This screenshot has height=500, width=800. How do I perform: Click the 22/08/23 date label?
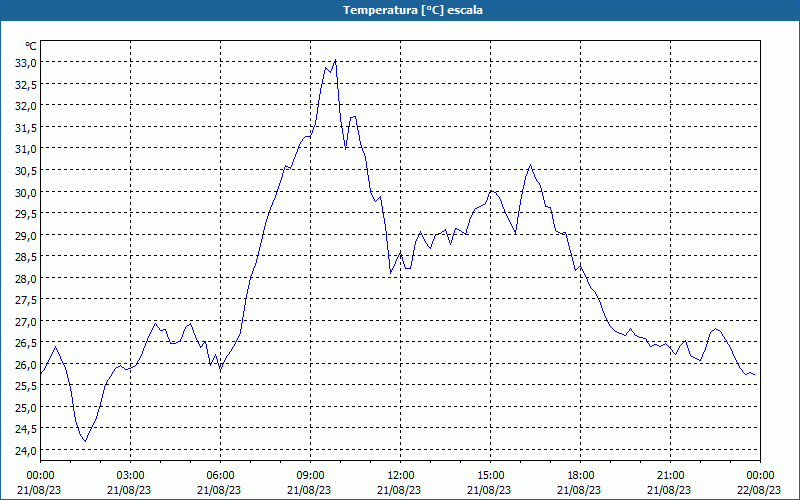click(x=759, y=490)
